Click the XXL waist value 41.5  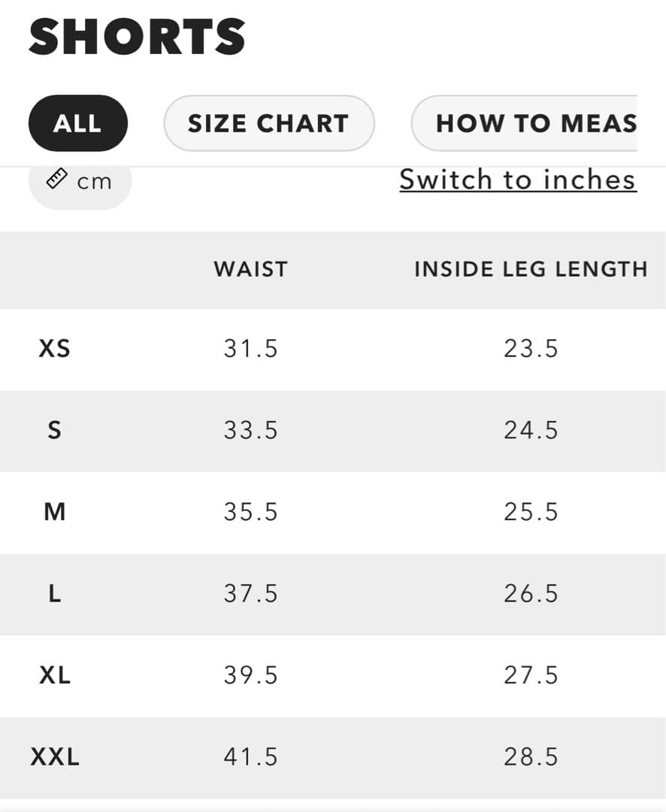250,756
